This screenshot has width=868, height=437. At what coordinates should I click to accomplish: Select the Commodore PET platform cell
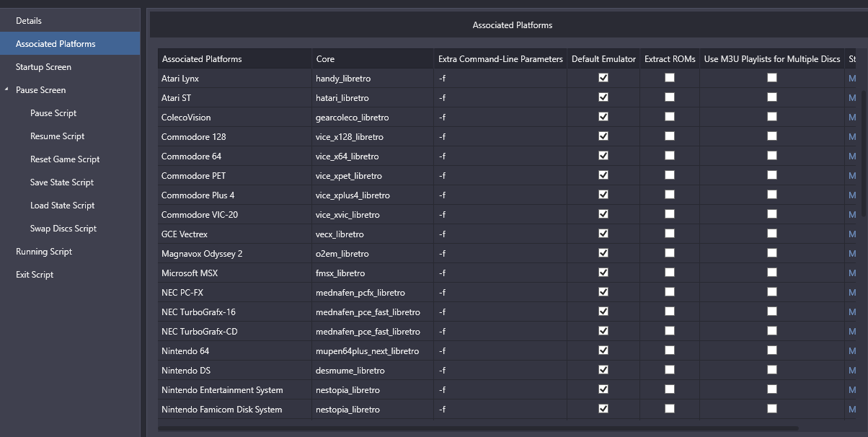pos(235,175)
